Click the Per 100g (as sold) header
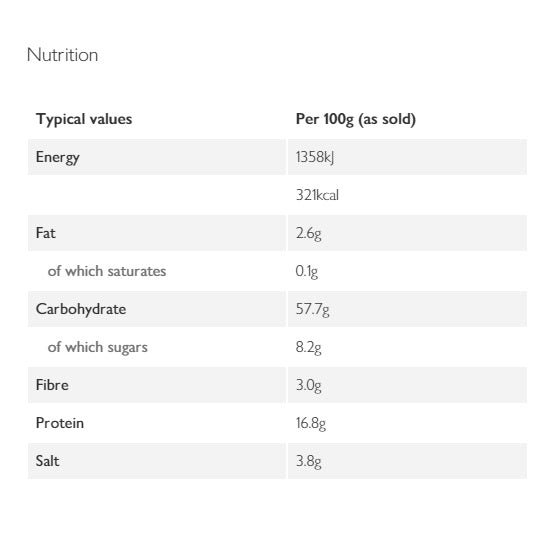The image size is (560, 560). 356,119
